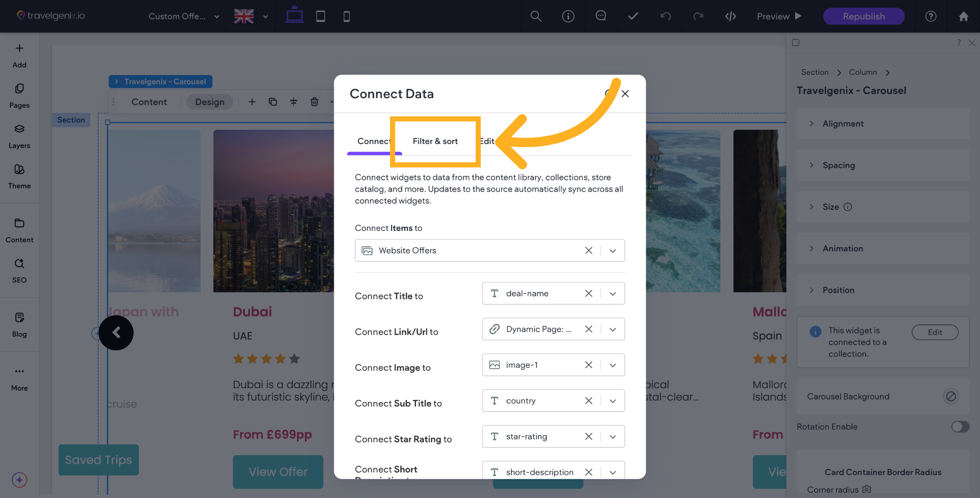Switch to mobile device view
Screen dimensions: 980x498
[x=347, y=16]
